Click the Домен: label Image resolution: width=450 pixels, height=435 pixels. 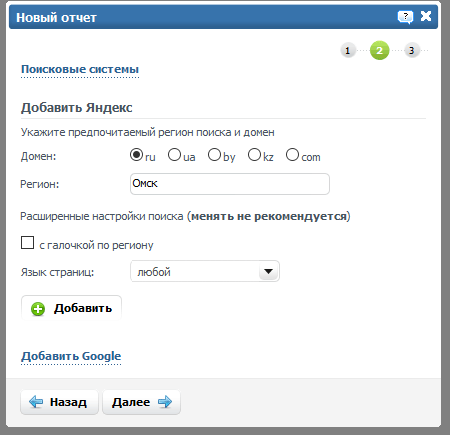tap(39, 156)
